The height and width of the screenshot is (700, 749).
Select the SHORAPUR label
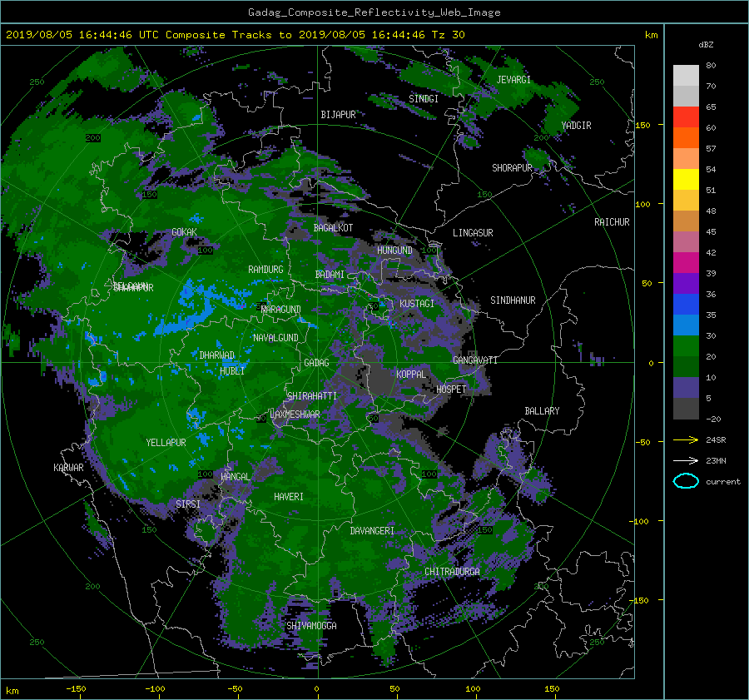pyautogui.click(x=512, y=168)
